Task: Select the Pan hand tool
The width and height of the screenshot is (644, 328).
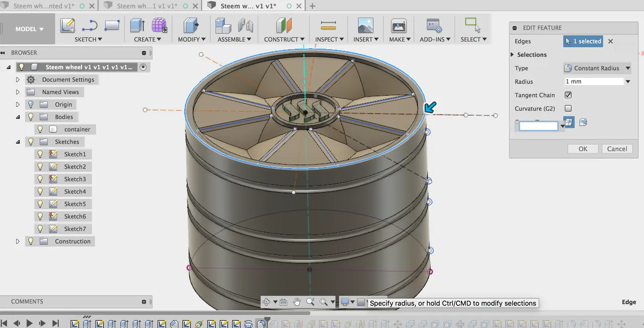Action: click(x=297, y=302)
